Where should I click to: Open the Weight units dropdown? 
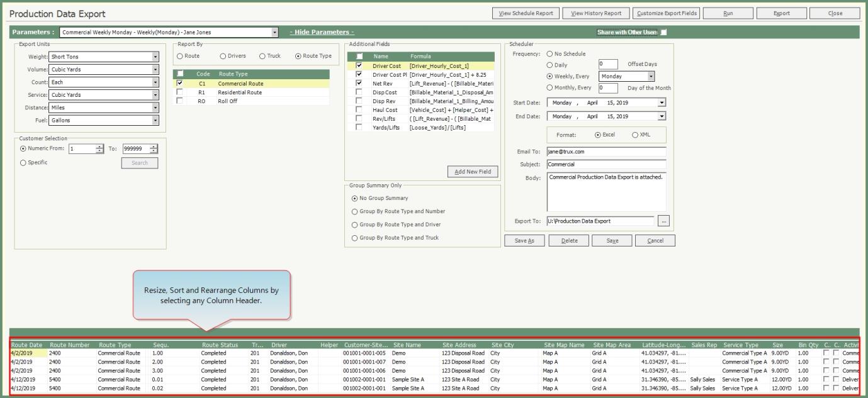tap(156, 57)
